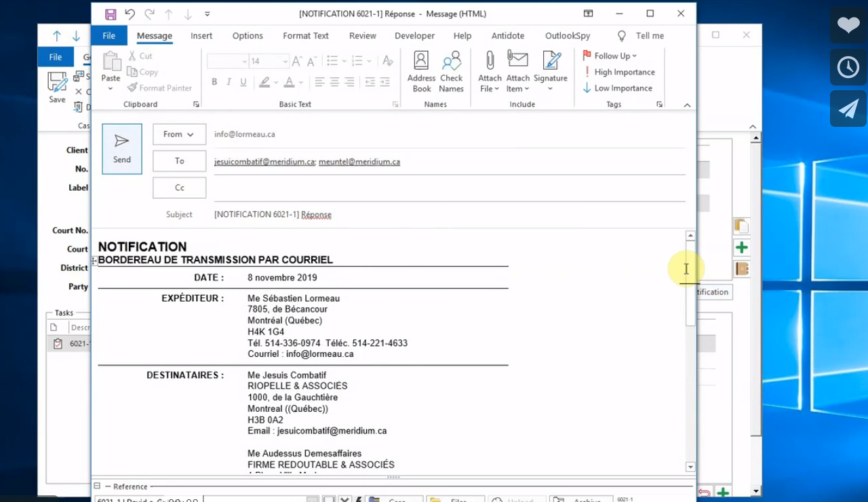Image resolution: width=868 pixels, height=502 pixels.
Task: Toggle italic formatting
Action: [229, 82]
